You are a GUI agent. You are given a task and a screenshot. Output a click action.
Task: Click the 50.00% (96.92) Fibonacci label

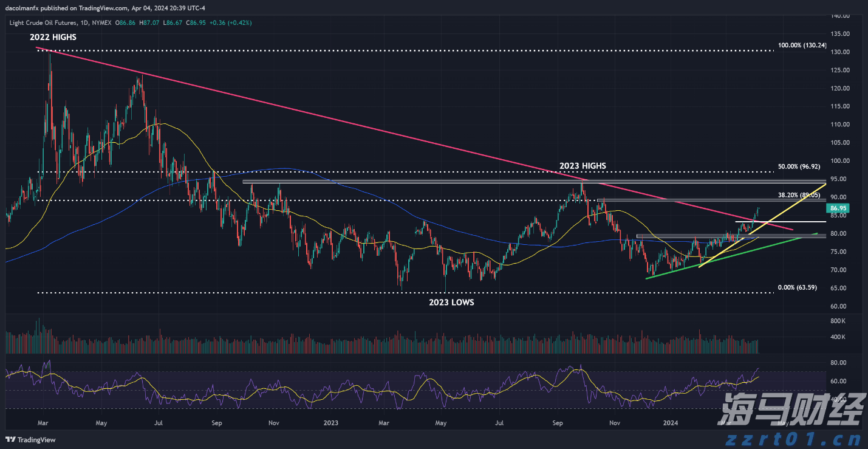pyautogui.click(x=799, y=166)
